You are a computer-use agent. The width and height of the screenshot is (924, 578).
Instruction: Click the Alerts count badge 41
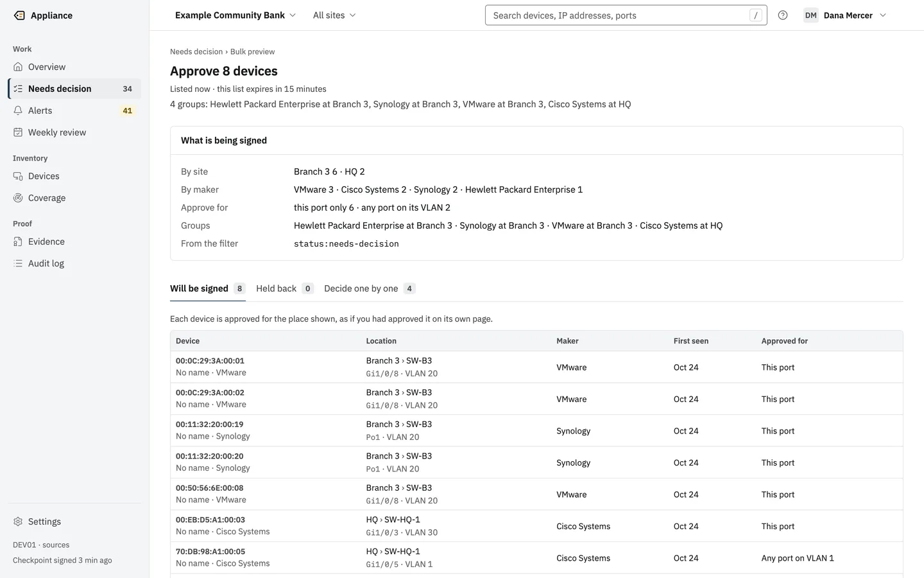pyautogui.click(x=128, y=110)
